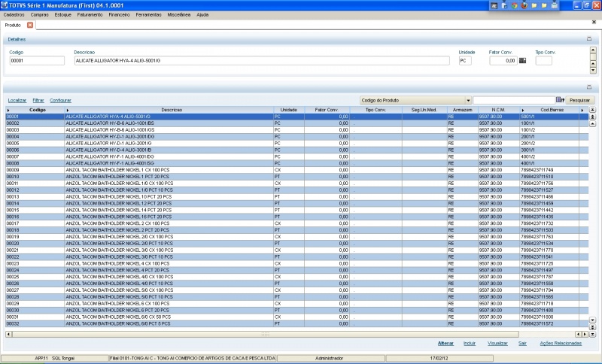The image size is (602, 364).
Task: Click the Incluir link
Action: pos(470,343)
